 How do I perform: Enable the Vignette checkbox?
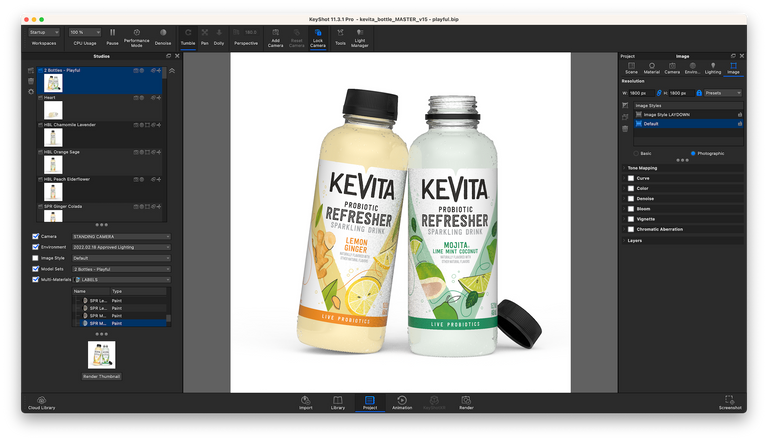click(631, 220)
